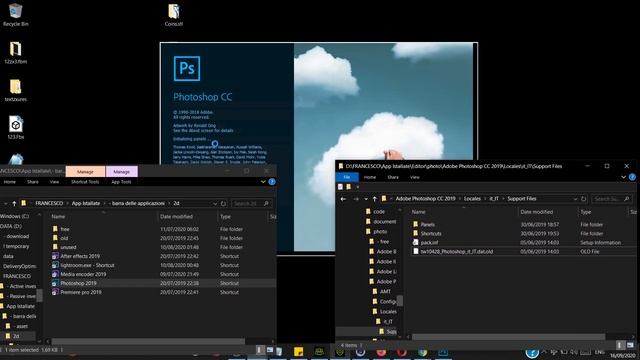Navigate to App Istallate breadcrumb

86,203
